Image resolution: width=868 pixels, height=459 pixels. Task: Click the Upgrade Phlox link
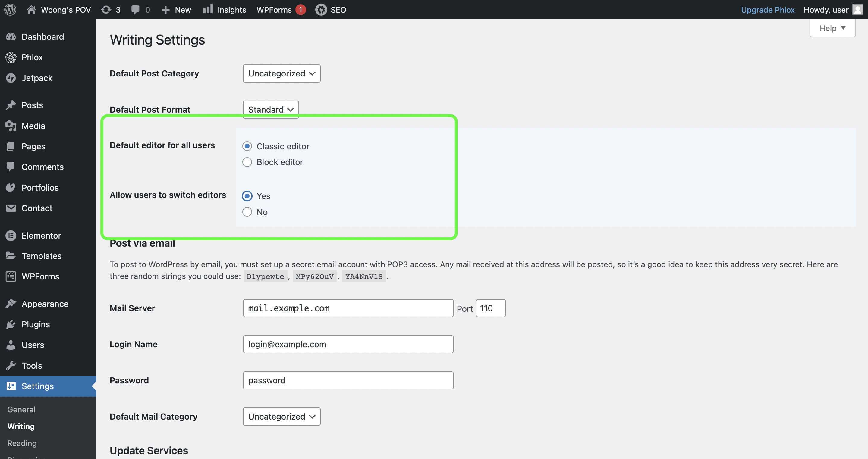click(x=767, y=10)
